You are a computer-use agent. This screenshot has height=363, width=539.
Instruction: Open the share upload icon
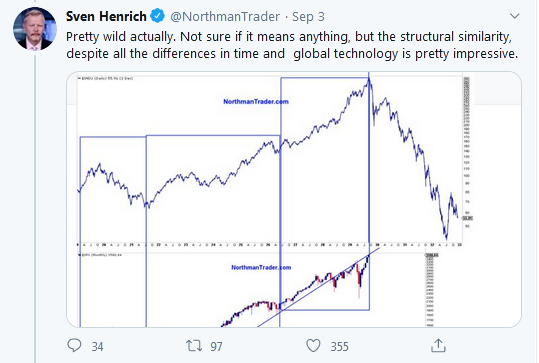[x=438, y=345]
